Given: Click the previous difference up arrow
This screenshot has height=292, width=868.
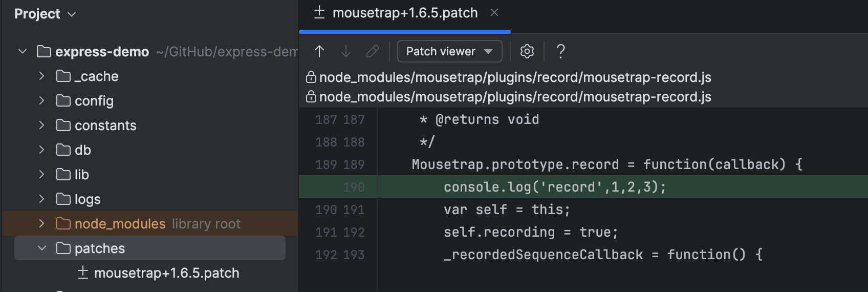Looking at the screenshot, I should [319, 51].
